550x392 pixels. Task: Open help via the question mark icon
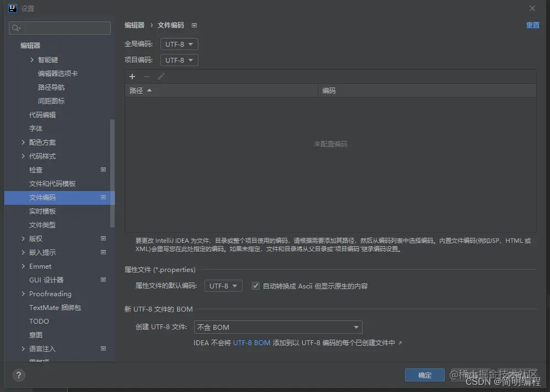(18, 375)
